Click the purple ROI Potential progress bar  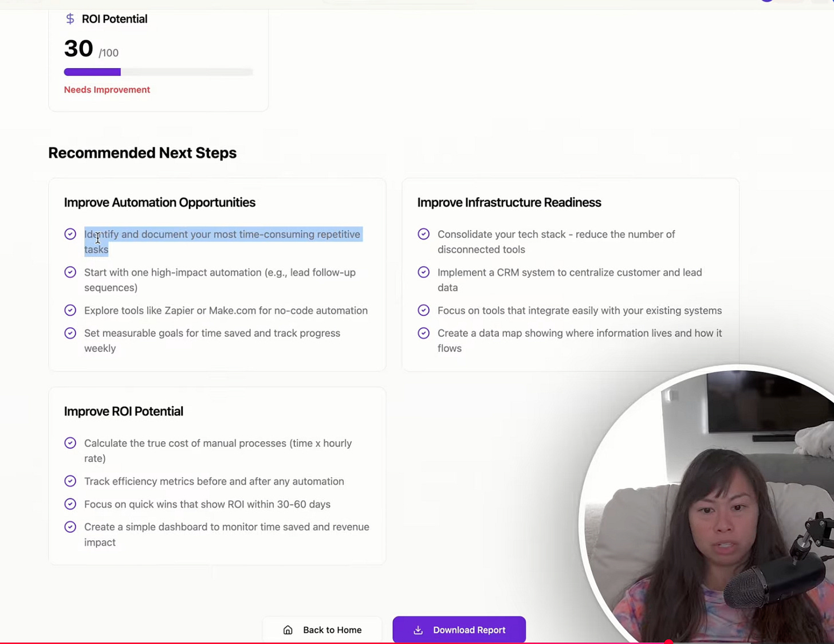[x=92, y=72]
